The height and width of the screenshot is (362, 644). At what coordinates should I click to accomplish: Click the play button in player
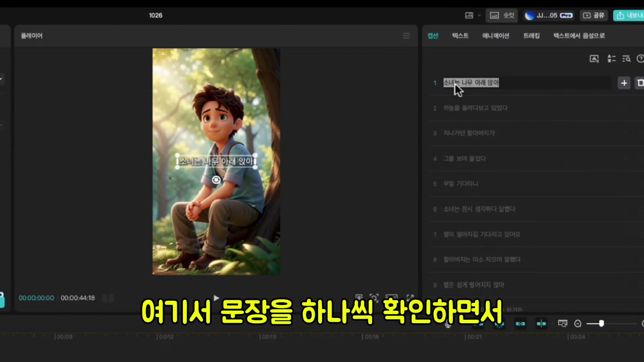[216, 298]
